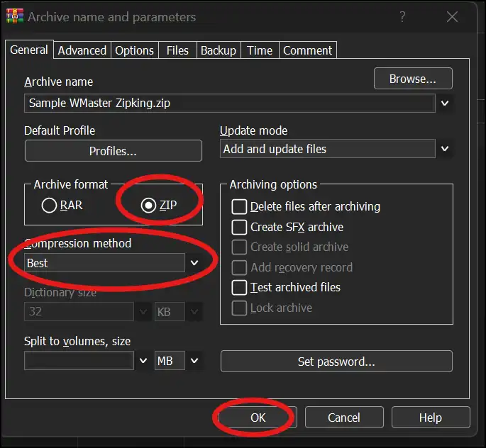Close the Archive name and parameters dialog
The height and width of the screenshot is (448, 486).
coord(452,17)
